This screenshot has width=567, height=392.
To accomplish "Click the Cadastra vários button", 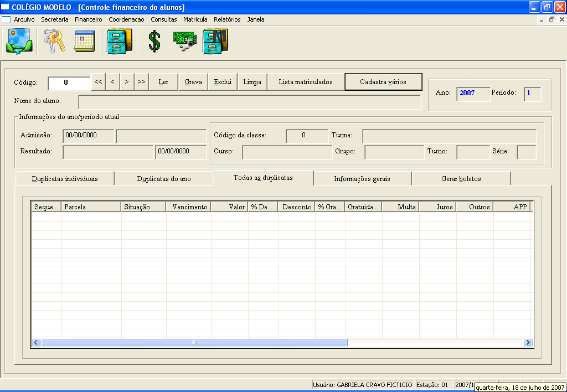I will pos(383,82).
